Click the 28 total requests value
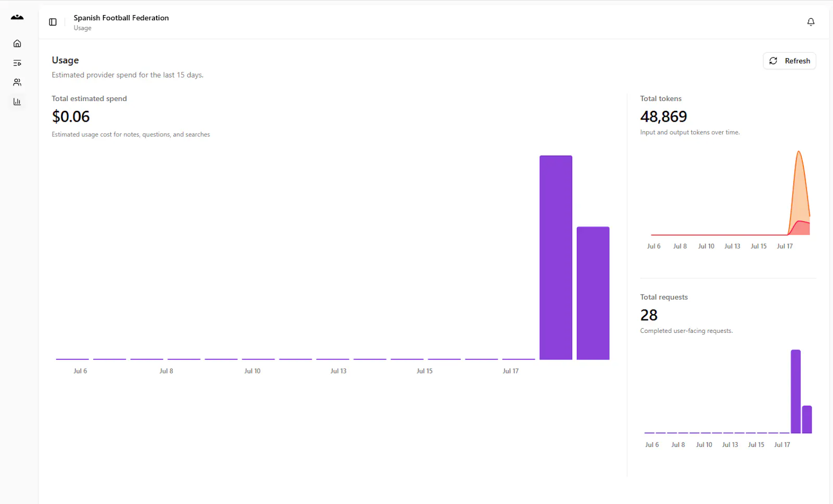This screenshot has width=833, height=504. tap(649, 315)
